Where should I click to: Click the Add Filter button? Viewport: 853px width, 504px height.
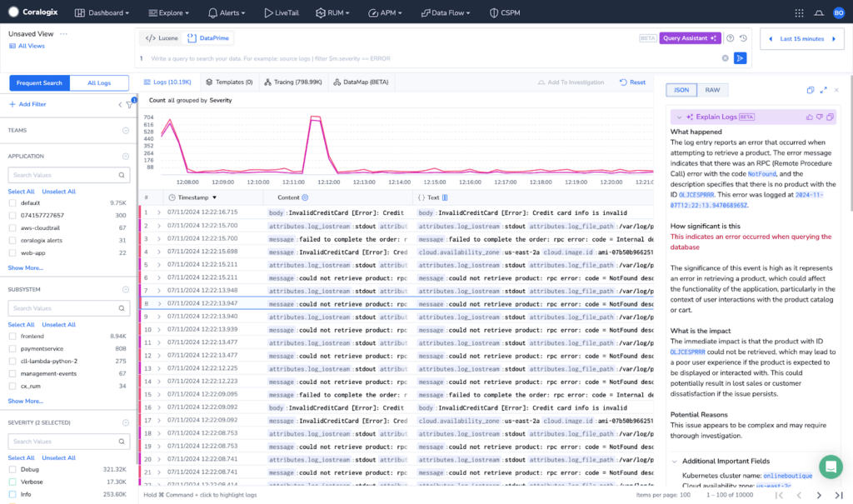pyautogui.click(x=27, y=104)
